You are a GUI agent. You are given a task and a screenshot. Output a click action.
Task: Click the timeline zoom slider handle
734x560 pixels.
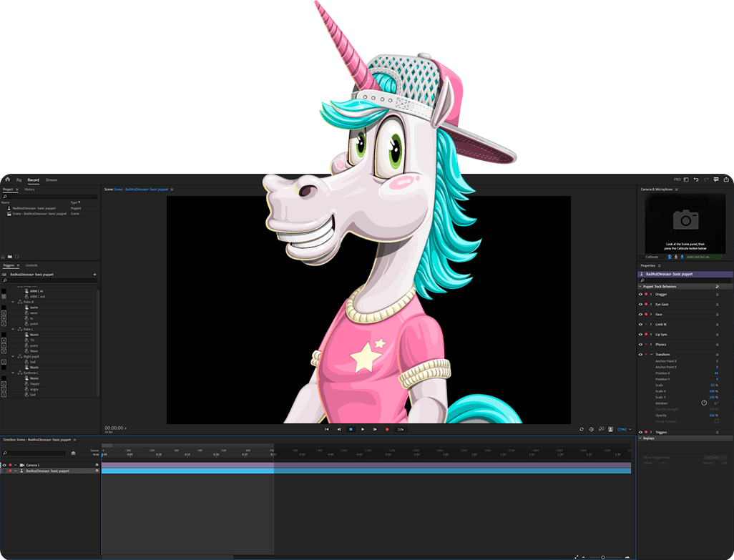point(602,556)
